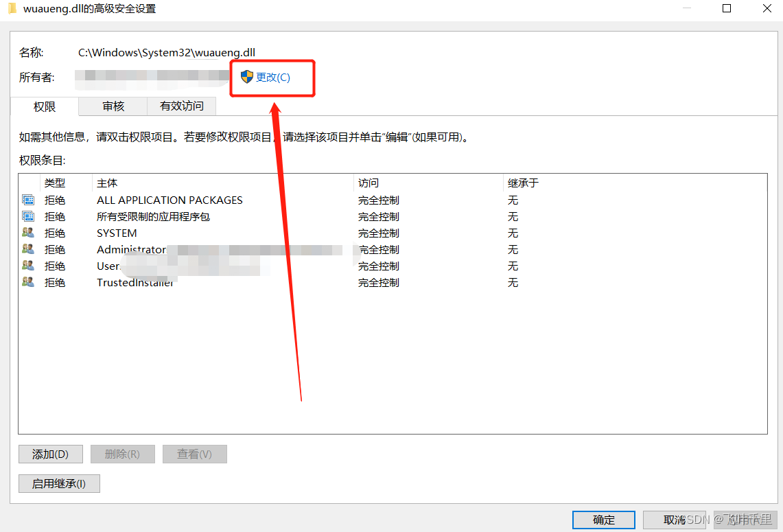The width and height of the screenshot is (783, 532).
Task: Select the 所有受限制的应用程序包 entry
Action: [393, 216]
